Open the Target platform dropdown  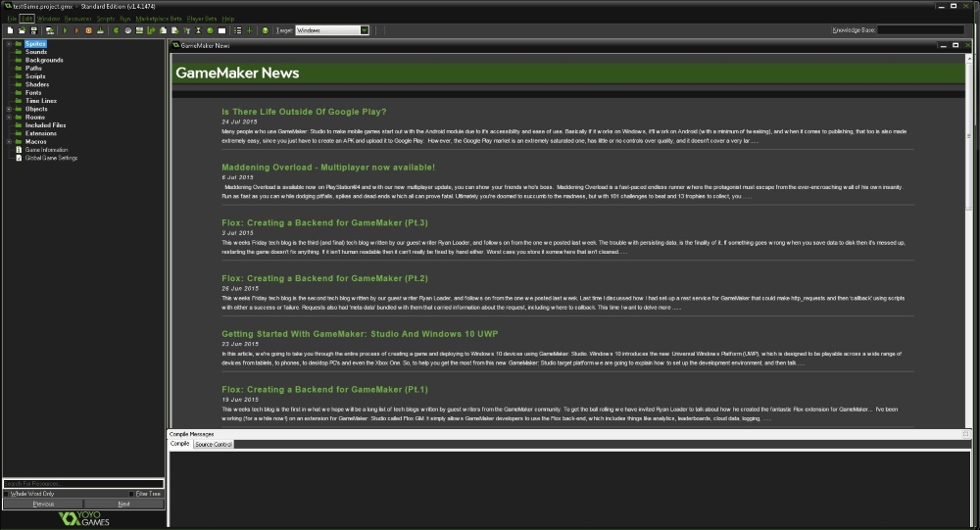pos(365,30)
